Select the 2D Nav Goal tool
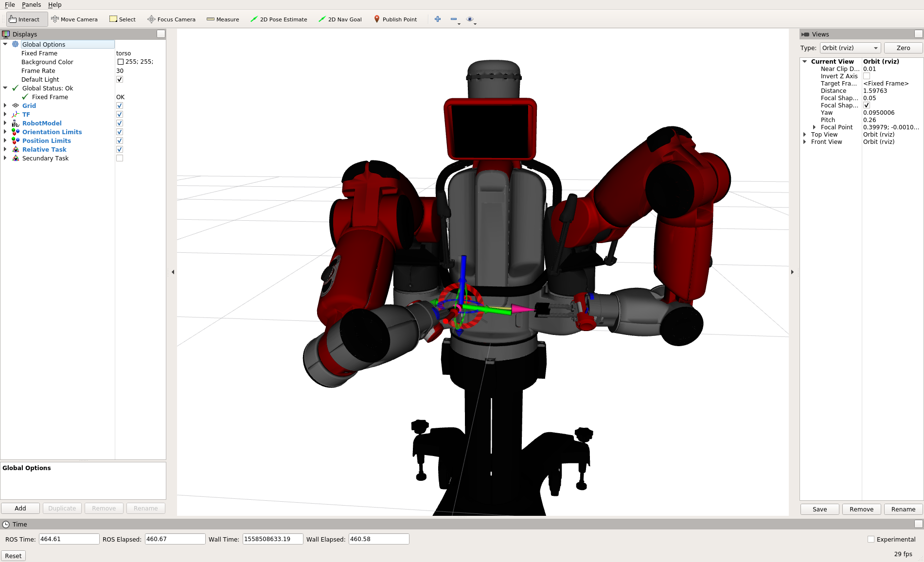 [x=340, y=19]
